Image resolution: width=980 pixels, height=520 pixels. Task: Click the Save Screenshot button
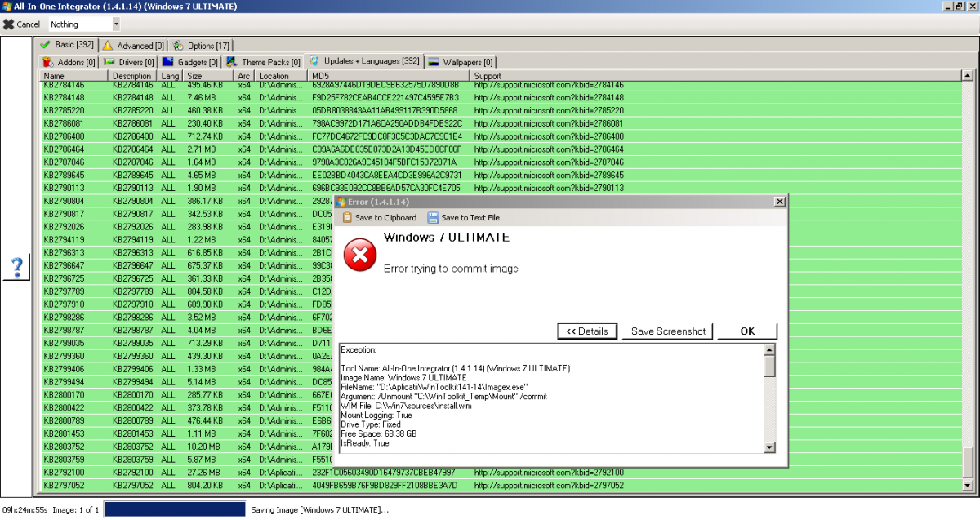click(x=667, y=331)
